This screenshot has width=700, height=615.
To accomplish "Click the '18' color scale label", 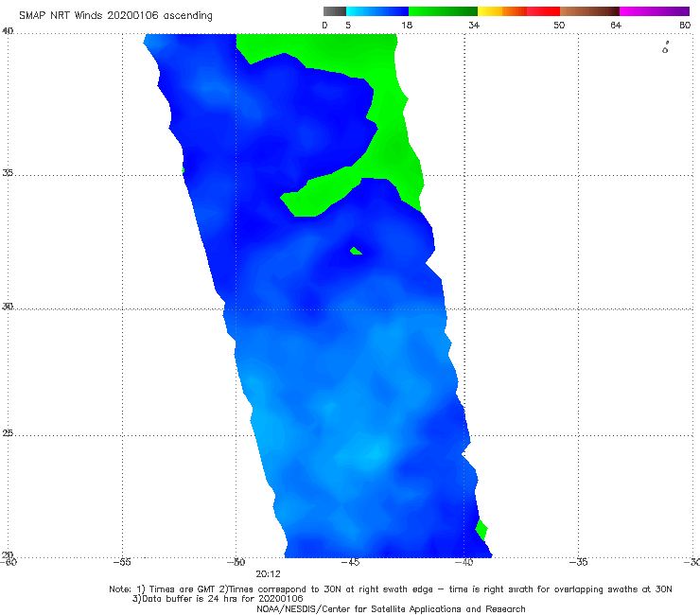I will click(407, 26).
